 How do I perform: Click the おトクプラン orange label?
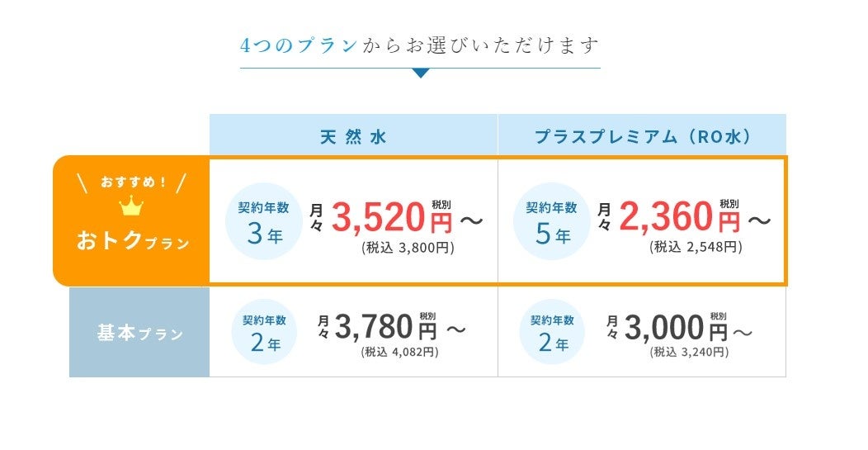[133, 242]
